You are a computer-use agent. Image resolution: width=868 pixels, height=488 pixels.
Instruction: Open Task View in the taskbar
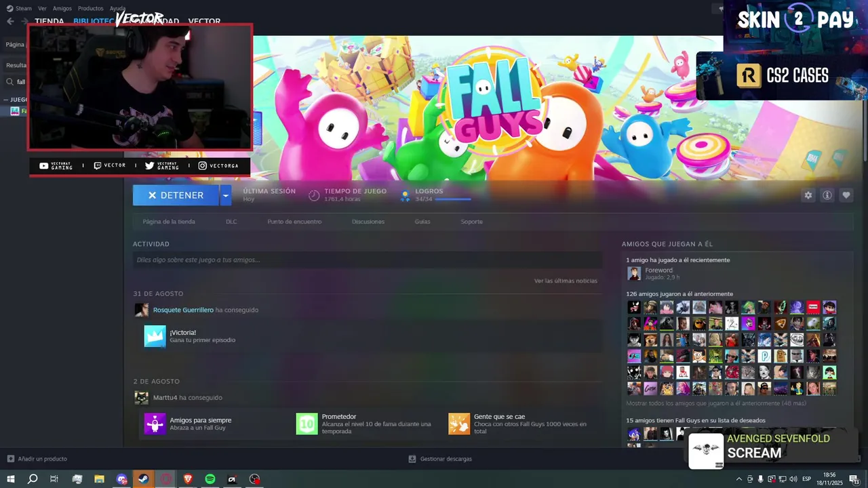pos(54,479)
